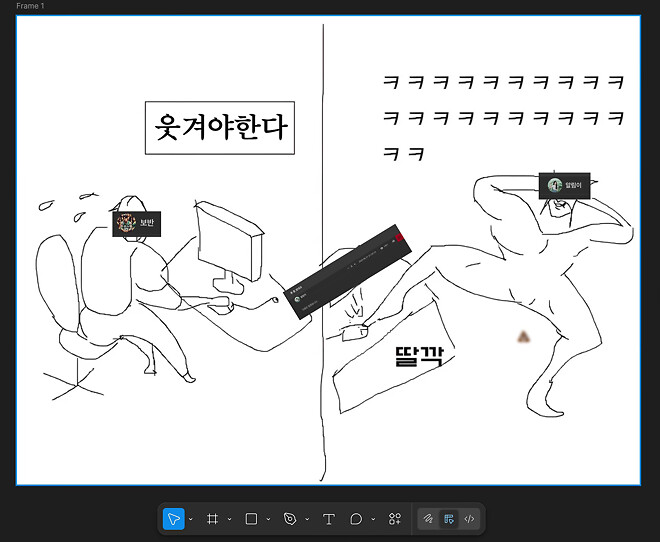The image size is (660, 542).
Task: Select the 알림이 name tag image
Action: (x=564, y=186)
